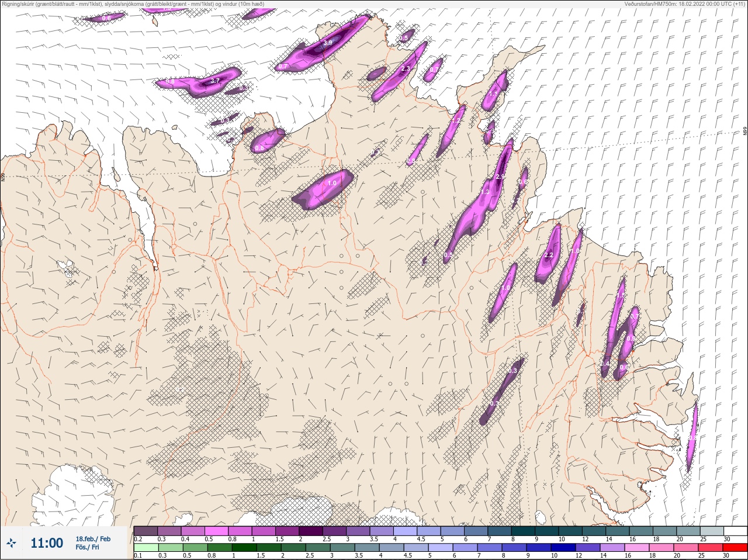The image size is (748, 560).
Task: Click the pink bottom-row legend swatch labeled 18
Action: click(x=662, y=548)
